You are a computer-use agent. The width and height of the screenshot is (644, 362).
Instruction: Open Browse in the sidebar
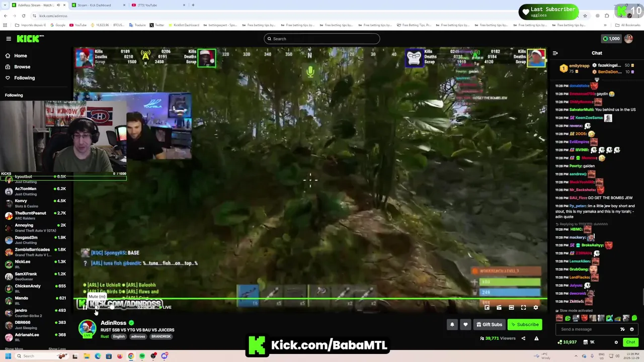click(x=22, y=67)
